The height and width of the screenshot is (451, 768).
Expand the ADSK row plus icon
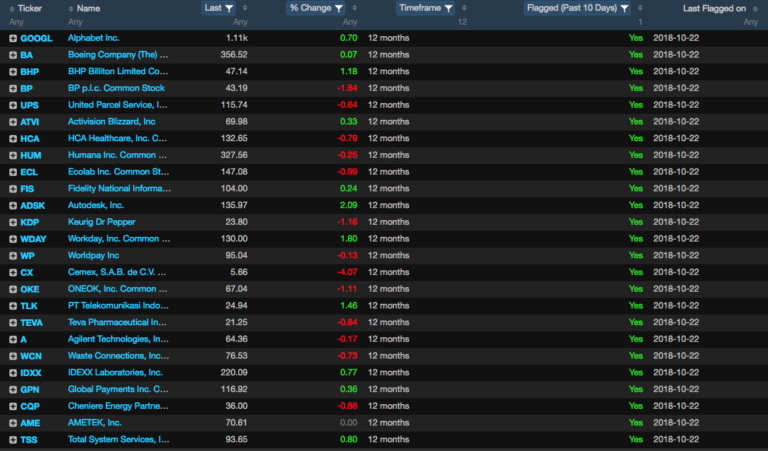coord(13,206)
